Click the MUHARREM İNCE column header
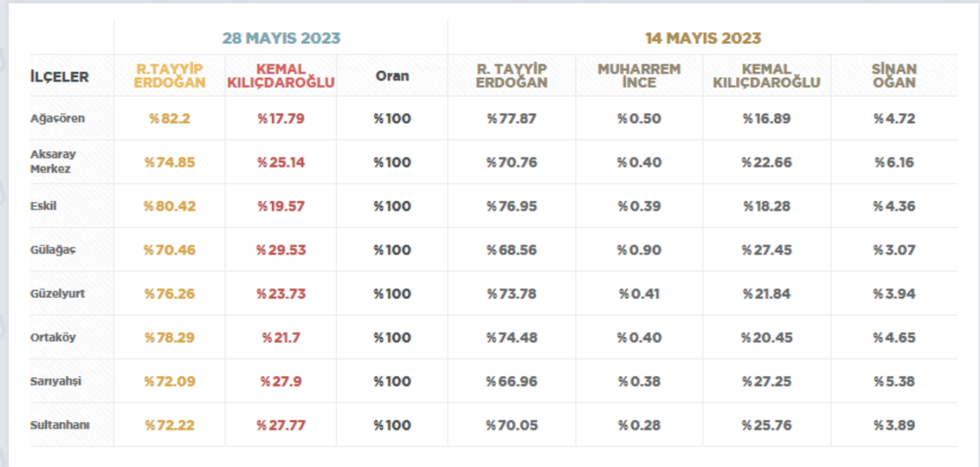The width and height of the screenshot is (980, 467). pyautogui.click(x=639, y=76)
